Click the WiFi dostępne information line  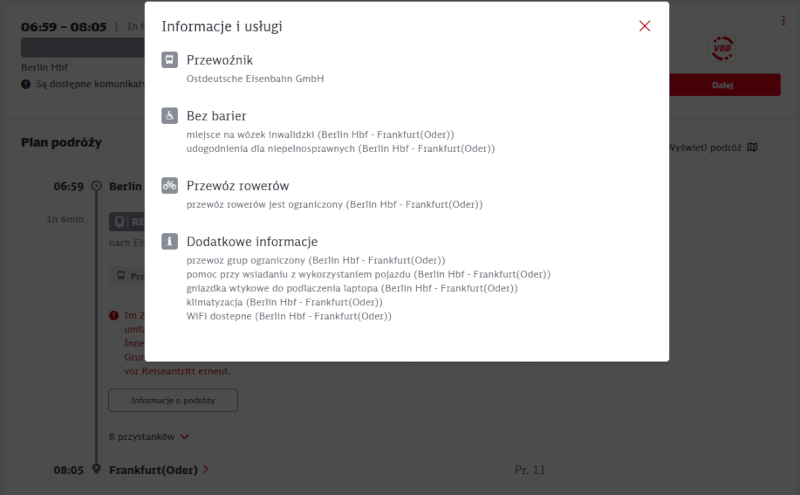click(289, 316)
